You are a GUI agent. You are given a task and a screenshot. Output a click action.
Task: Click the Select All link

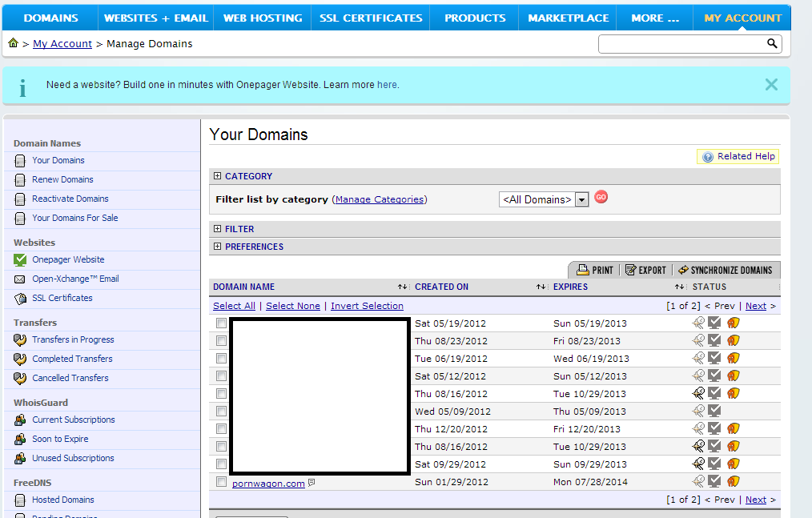point(234,306)
